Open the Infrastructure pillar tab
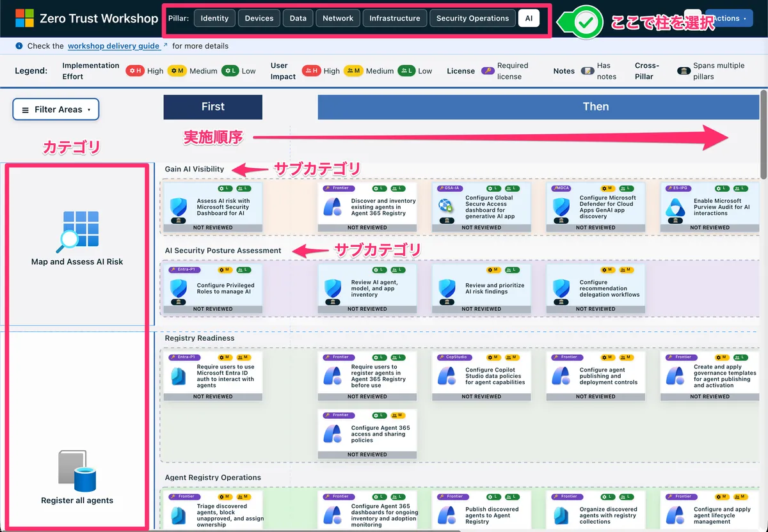 (395, 19)
